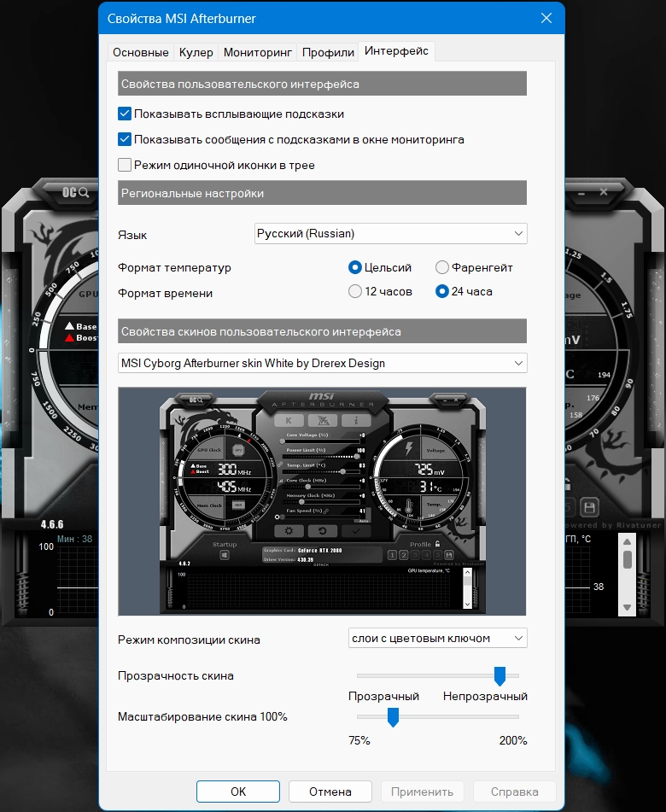Click the Отмена button
Viewport: 666px width, 812px height.
(x=330, y=792)
